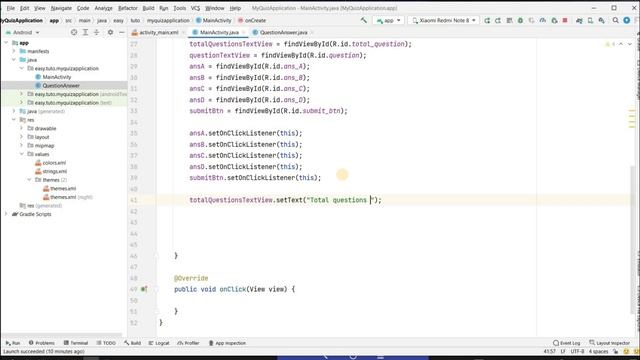Expand the mipmap folder
The width and height of the screenshot is (640, 360).
(22, 145)
